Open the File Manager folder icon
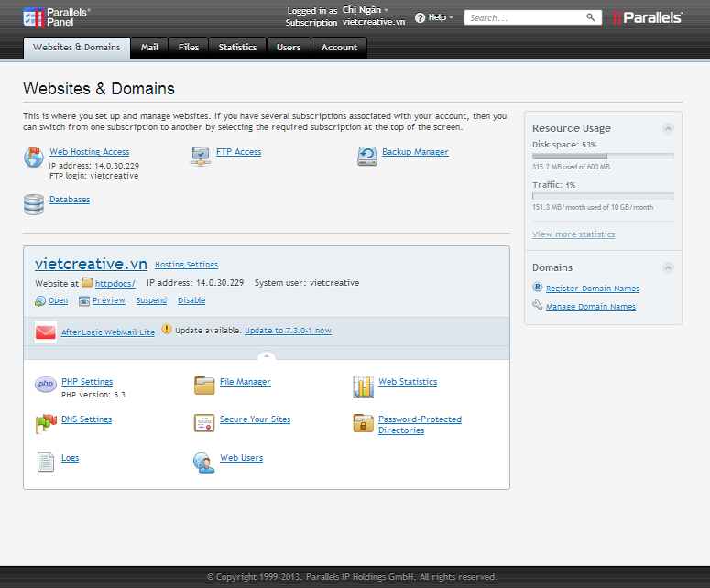The height and width of the screenshot is (588, 710). 204,386
